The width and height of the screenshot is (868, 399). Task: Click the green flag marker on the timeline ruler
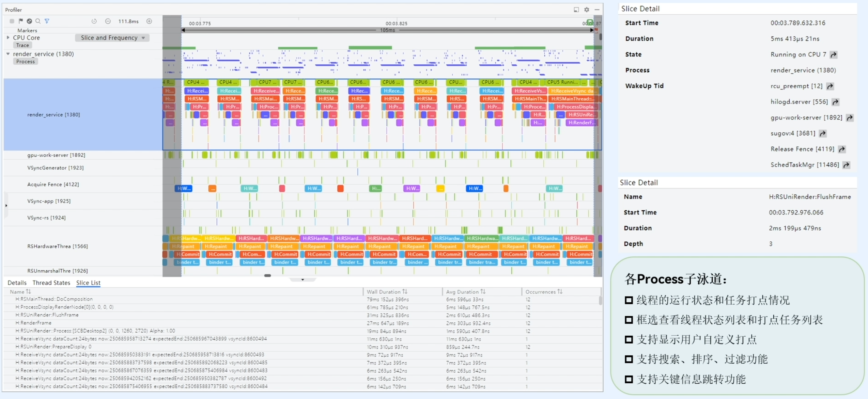(x=589, y=22)
